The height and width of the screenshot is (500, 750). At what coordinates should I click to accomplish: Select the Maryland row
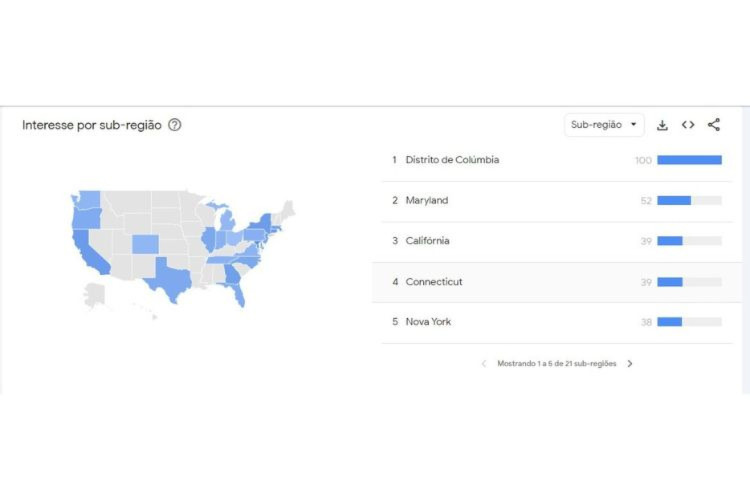(x=427, y=201)
